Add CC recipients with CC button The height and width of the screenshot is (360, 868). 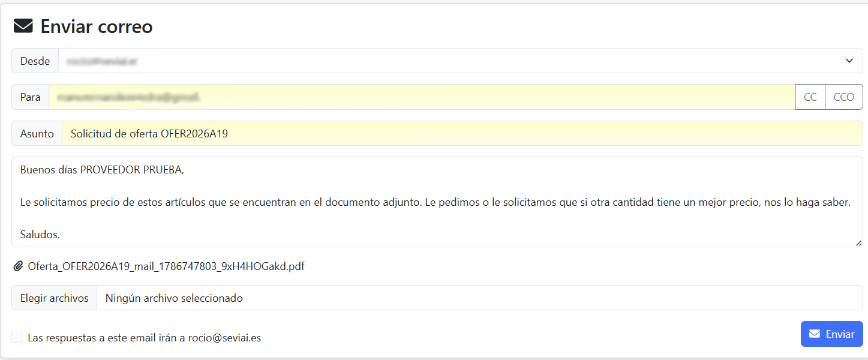[810, 97]
